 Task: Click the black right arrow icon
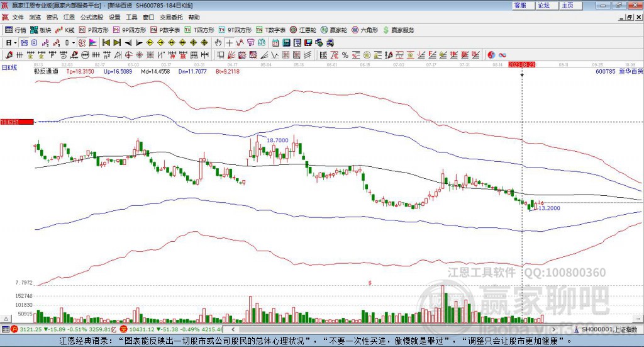[139, 43]
